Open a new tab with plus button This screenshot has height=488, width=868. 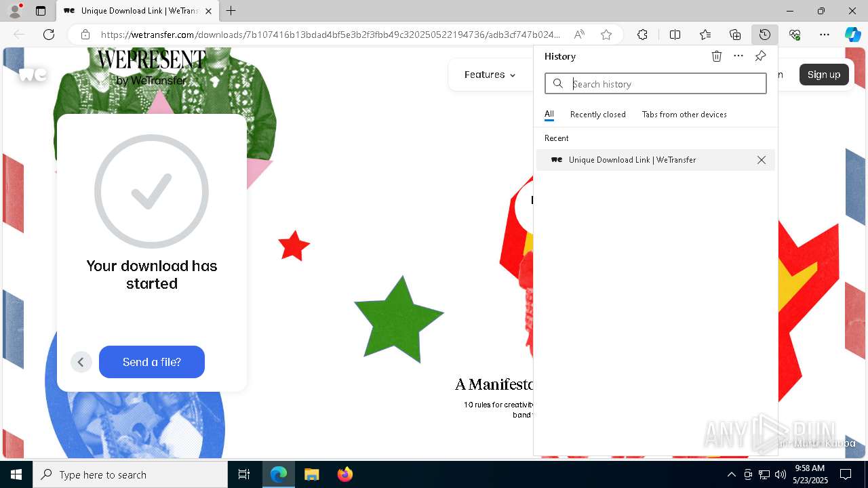coord(231,11)
